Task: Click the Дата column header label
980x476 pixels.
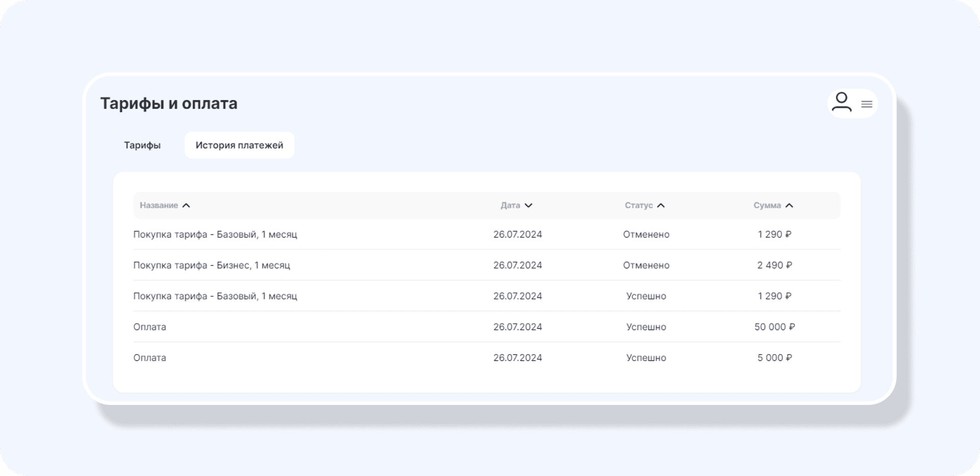Action: (x=510, y=205)
